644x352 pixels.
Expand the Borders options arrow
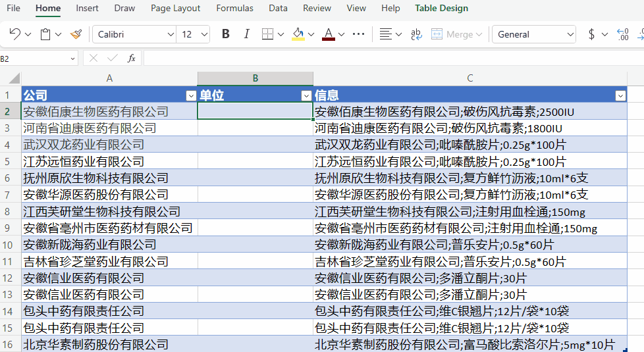(281, 34)
